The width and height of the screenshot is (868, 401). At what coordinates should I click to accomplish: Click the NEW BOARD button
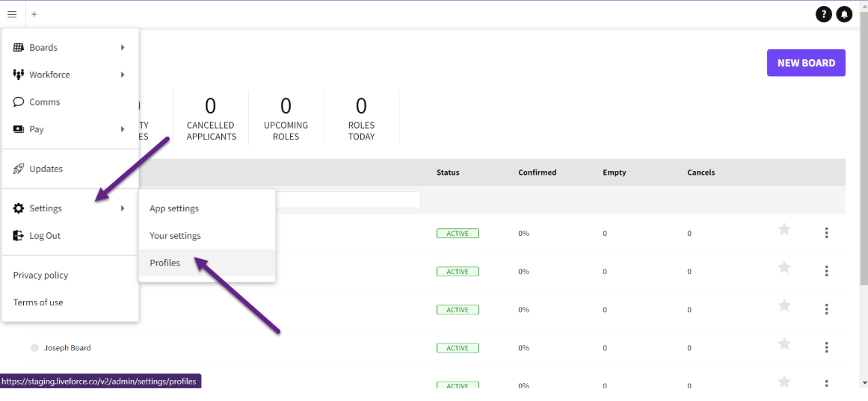click(806, 63)
